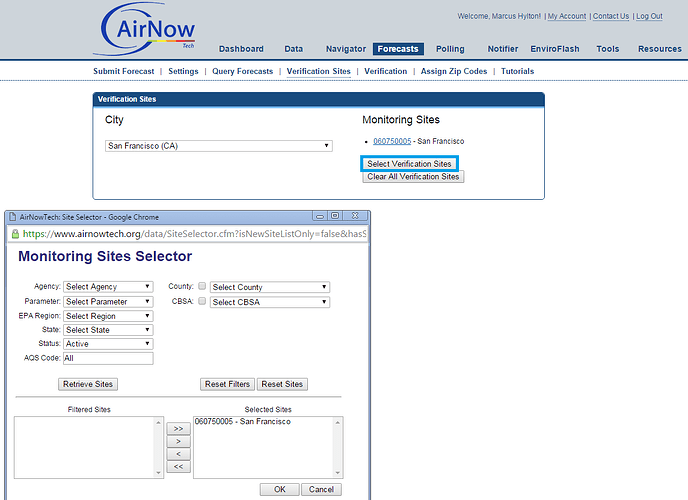This screenshot has height=500, width=688.
Task: Open the Navigator menu
Action: coord(346,49)
